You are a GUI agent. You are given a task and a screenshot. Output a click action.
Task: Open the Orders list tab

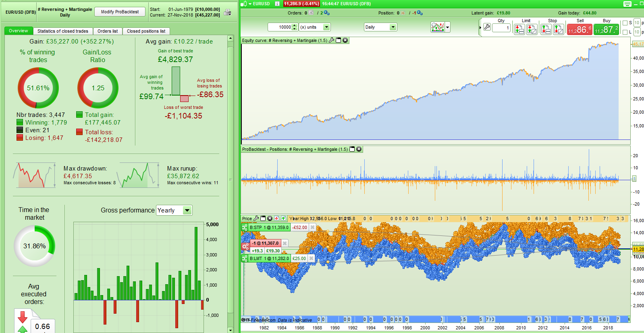point(108,31)
